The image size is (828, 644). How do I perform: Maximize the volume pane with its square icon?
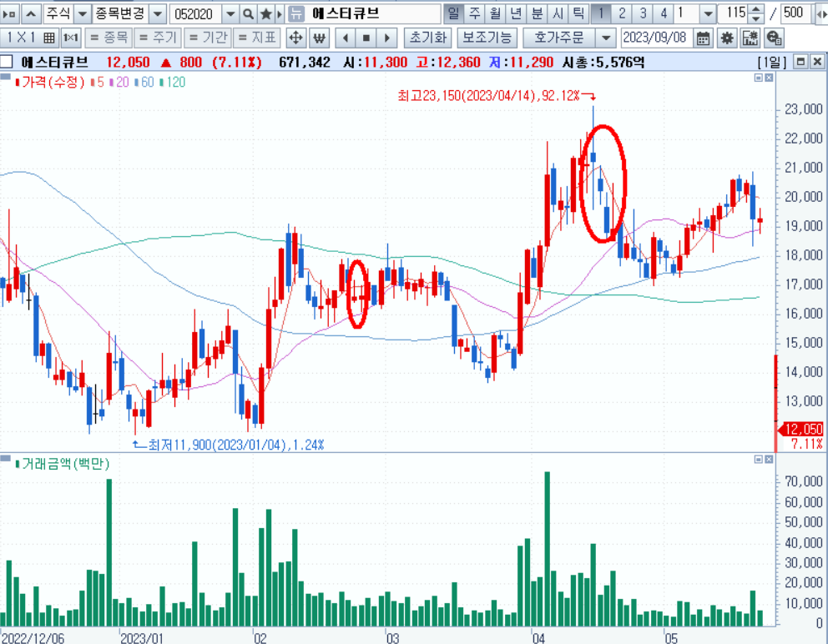pos(759,460)
